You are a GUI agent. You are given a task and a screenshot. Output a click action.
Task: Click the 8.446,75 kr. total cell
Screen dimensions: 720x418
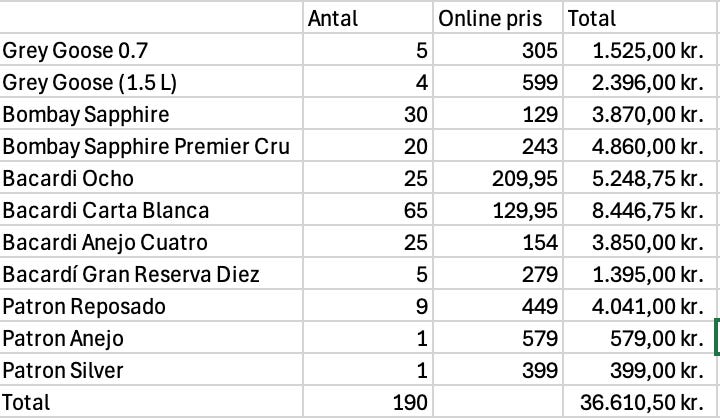click(x=638, y=210)
